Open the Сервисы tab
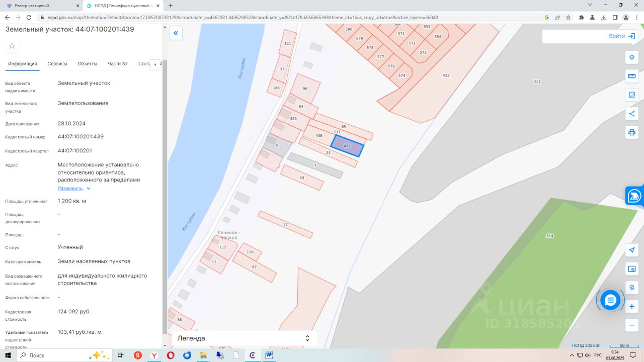 coord(57,64)
